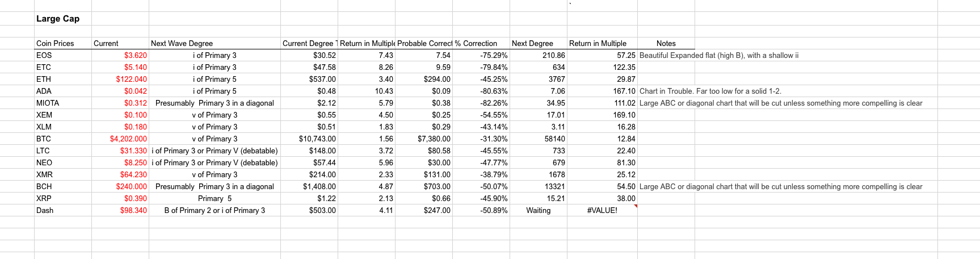
Task: Select BCH target cell $1,408.00
Action: point(309,186)
